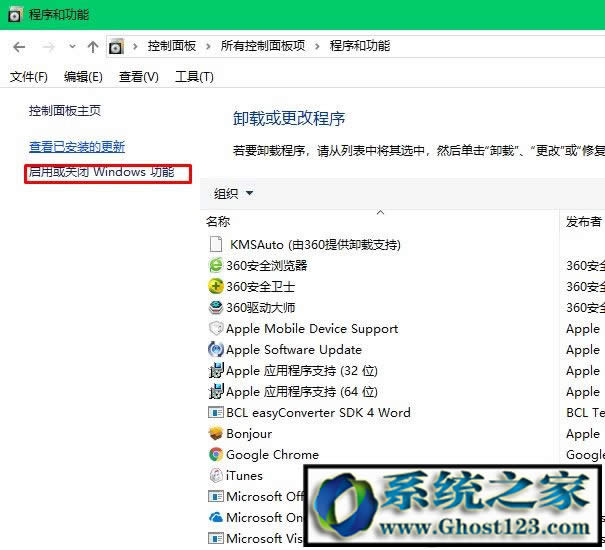
Task: Navigate back with the back arrow
Action: [19, 46]
